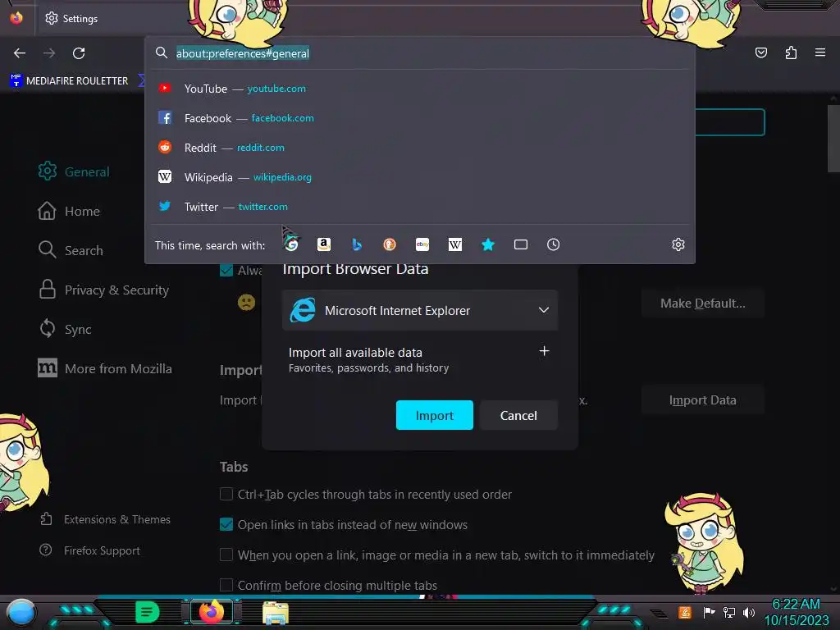Select Twitter suggestion in urlbar
This screenshot has height=630, width=840.
coord(420,206)
